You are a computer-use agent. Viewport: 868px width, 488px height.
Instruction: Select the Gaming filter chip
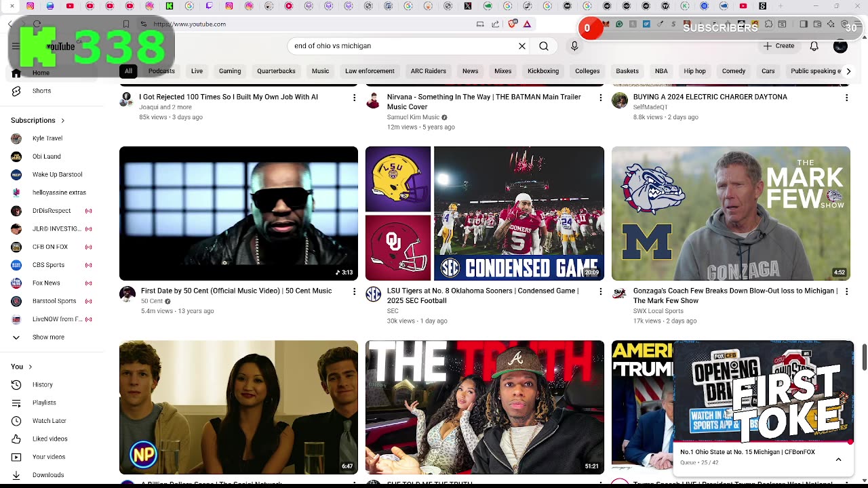[x=230, y=71]
